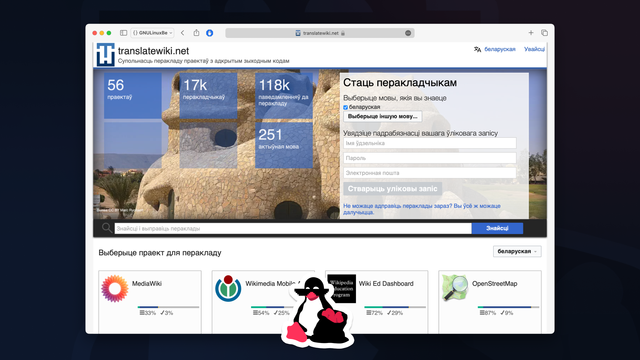Viewport: 640px width, 360px height.
Task: Click the OpenStreetMap magnifier logo
Action: click(455, 288)
